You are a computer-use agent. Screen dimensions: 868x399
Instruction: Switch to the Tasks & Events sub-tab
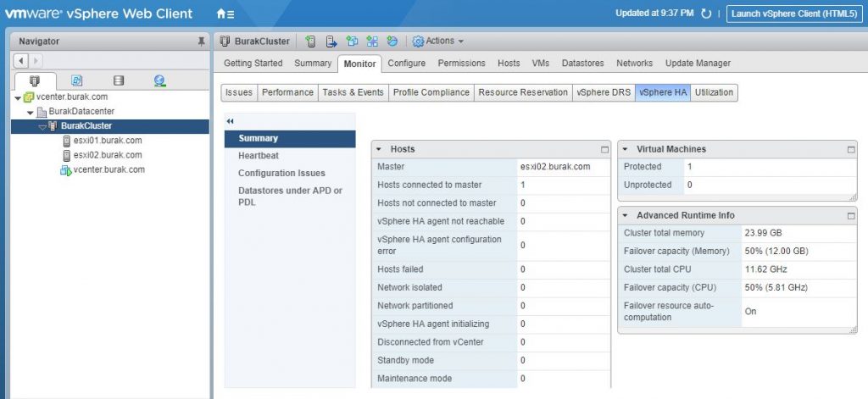tap(353, 93)
